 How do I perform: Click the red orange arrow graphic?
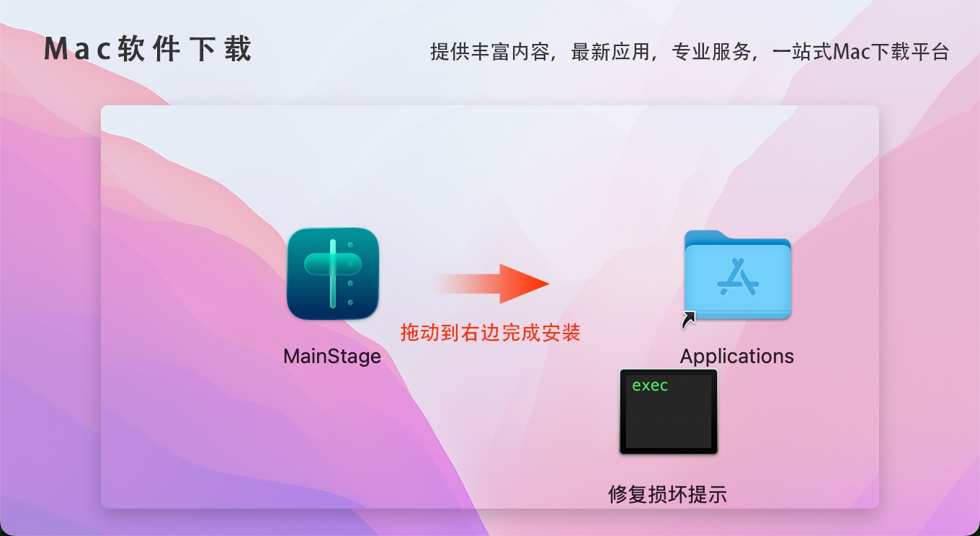[x=492, y=283]
